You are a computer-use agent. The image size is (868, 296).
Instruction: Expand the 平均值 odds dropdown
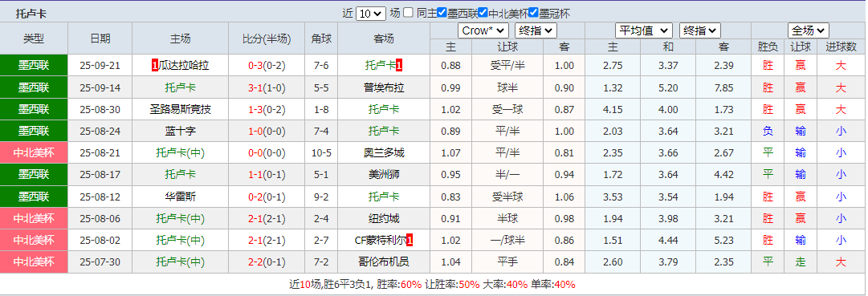point(644,31)
